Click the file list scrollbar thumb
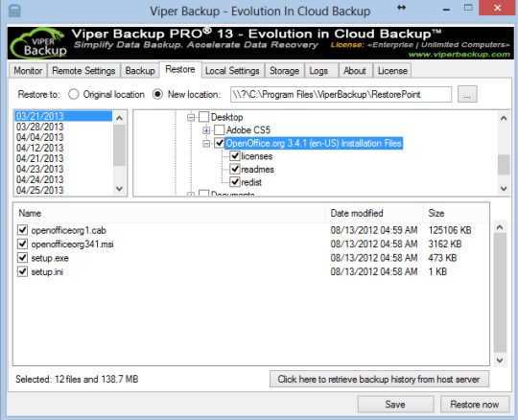 pos(500,293)
